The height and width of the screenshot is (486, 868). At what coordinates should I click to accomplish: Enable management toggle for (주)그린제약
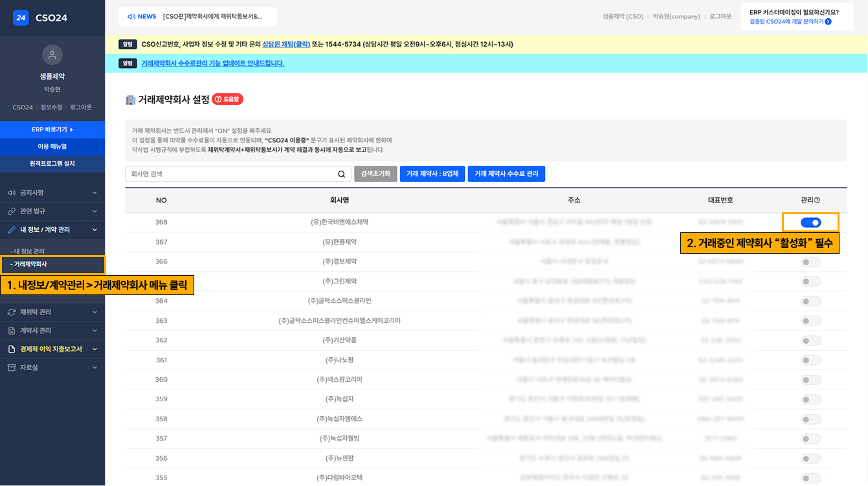tap(810, 282)
